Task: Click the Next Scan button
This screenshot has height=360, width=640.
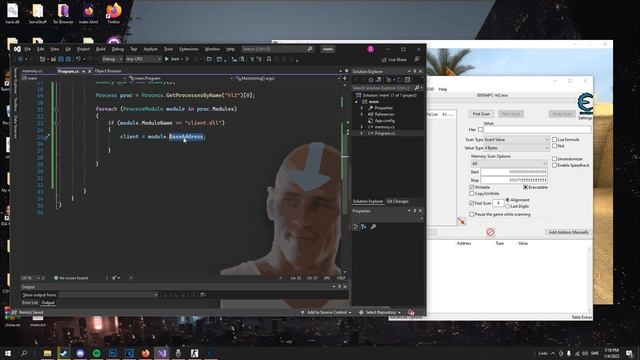Action: tap(511, 114)
